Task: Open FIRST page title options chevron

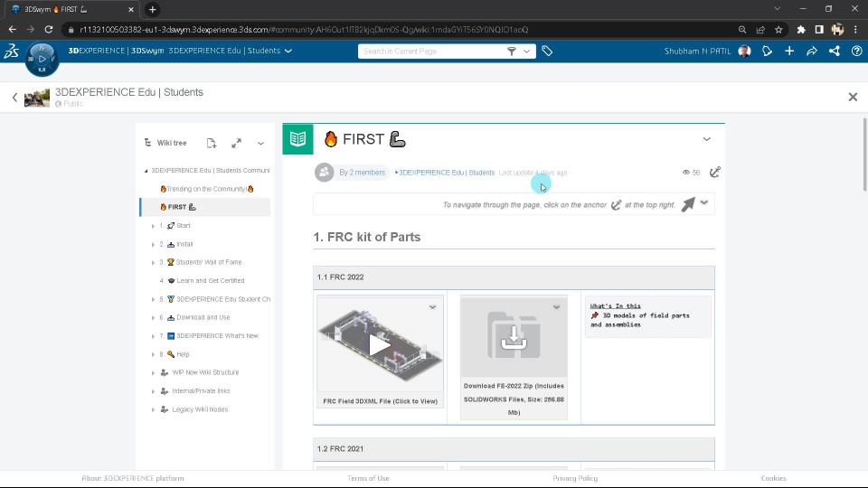Action: (706, 139)
